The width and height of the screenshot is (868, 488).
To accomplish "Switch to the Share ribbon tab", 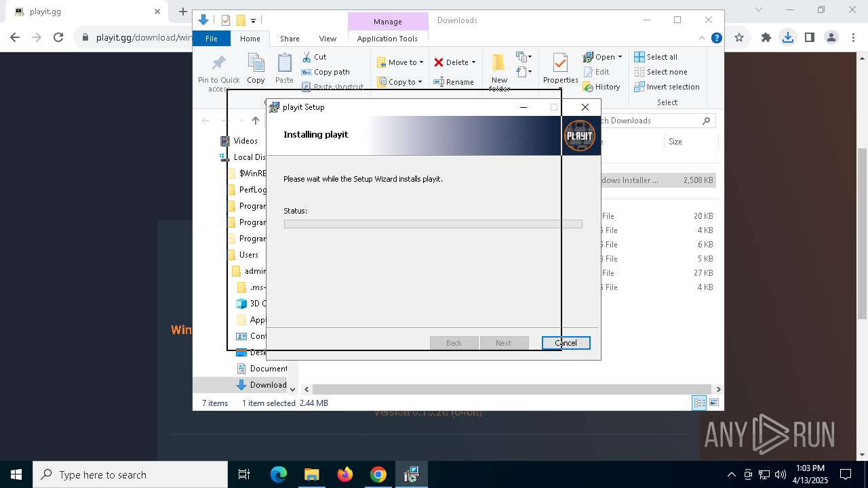I will 290,39.
